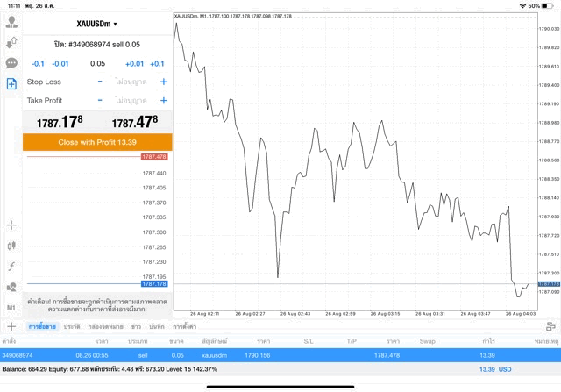
Task: Click the ask price 1787.478 quote
Action: click(x=135, y=122)
